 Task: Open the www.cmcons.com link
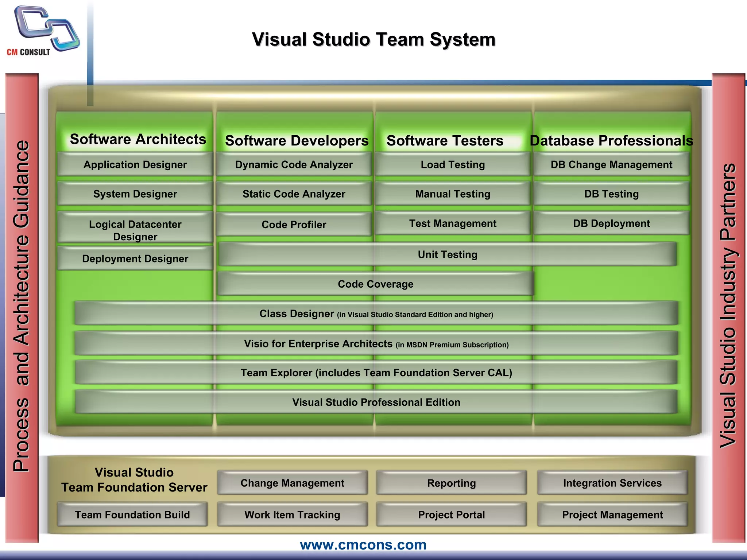coord(363,545)
